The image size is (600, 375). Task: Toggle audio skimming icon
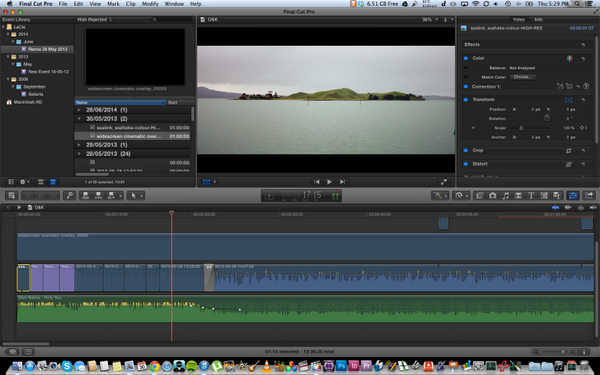[x=568, y=207]
